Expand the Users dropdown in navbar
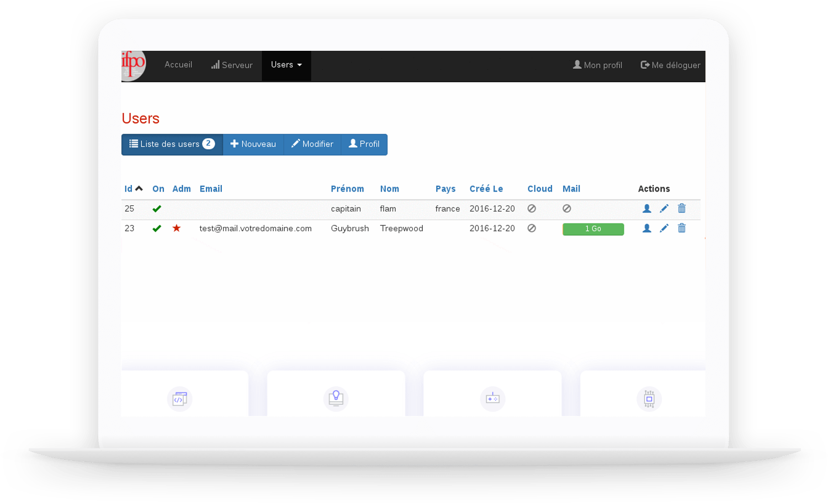The height and width of the screenshot is (504, 828). click(286, 65)
